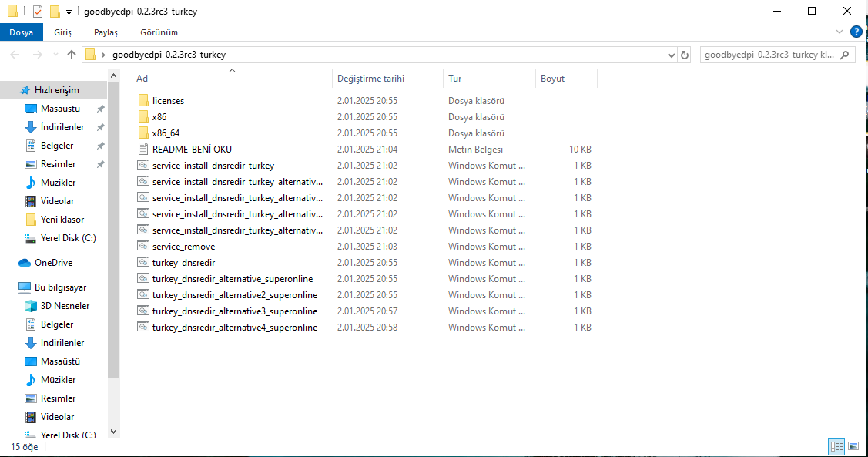Open the Görünüm ribbon tab

point(159,32)
